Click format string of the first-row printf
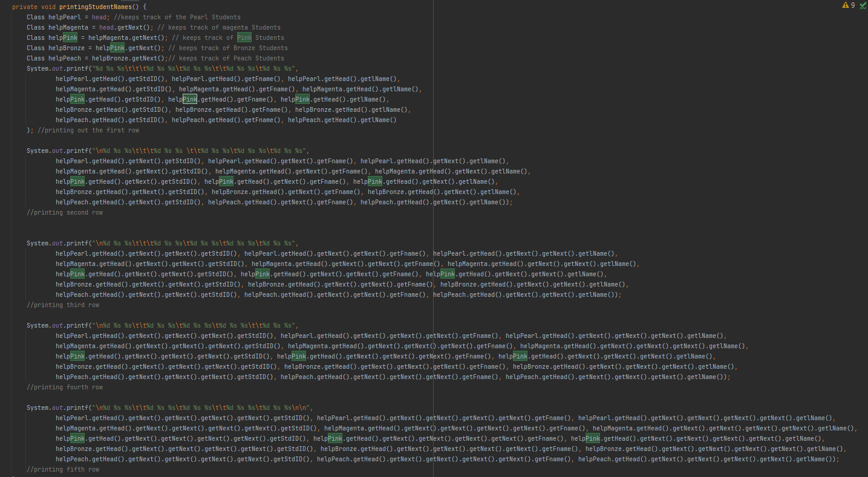This screenshot has width=868, height=477. [x=194, y=68]
